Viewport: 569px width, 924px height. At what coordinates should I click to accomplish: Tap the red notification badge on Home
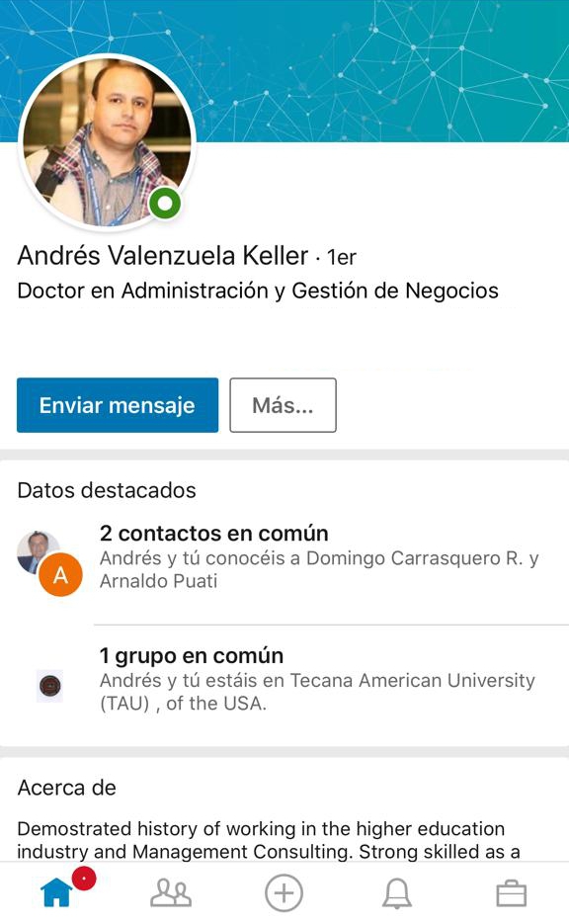coord(84,879)
